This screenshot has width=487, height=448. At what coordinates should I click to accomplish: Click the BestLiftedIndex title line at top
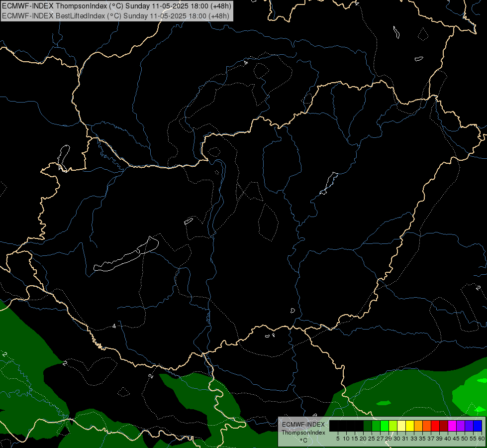tap(115, 16)
